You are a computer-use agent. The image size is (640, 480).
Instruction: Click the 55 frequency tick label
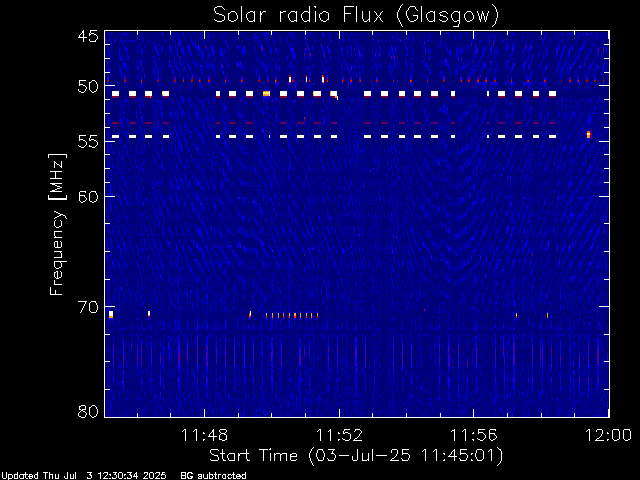[88, 142]
